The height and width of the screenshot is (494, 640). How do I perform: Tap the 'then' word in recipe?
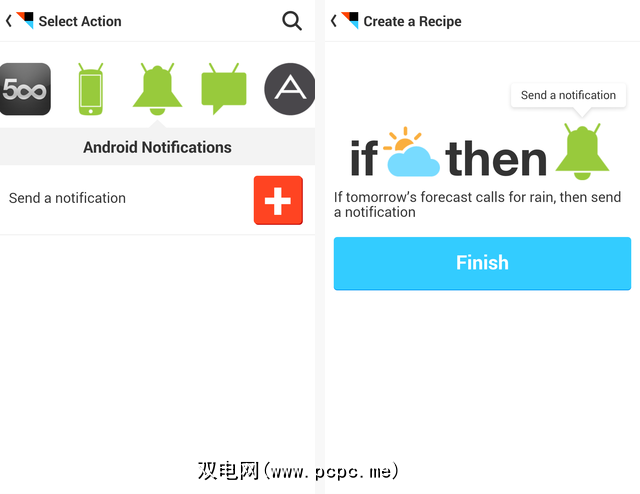pyautogui.click(x=496, y=158)
